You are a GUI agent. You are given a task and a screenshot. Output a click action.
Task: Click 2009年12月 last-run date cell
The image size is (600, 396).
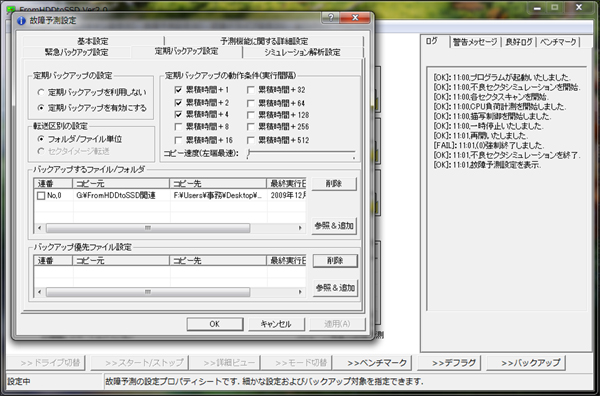pyautogui.click(x=288, y=196)
